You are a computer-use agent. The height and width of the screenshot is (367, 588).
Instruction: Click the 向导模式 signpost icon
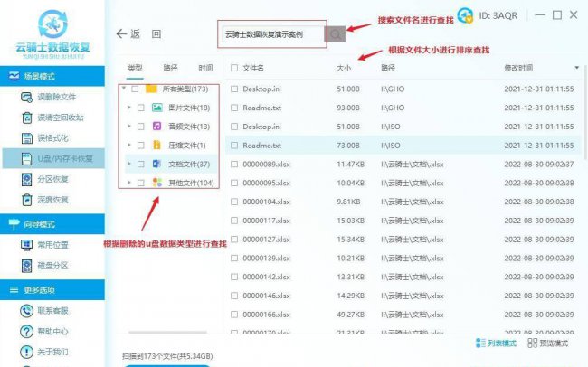tap(14, 224)
